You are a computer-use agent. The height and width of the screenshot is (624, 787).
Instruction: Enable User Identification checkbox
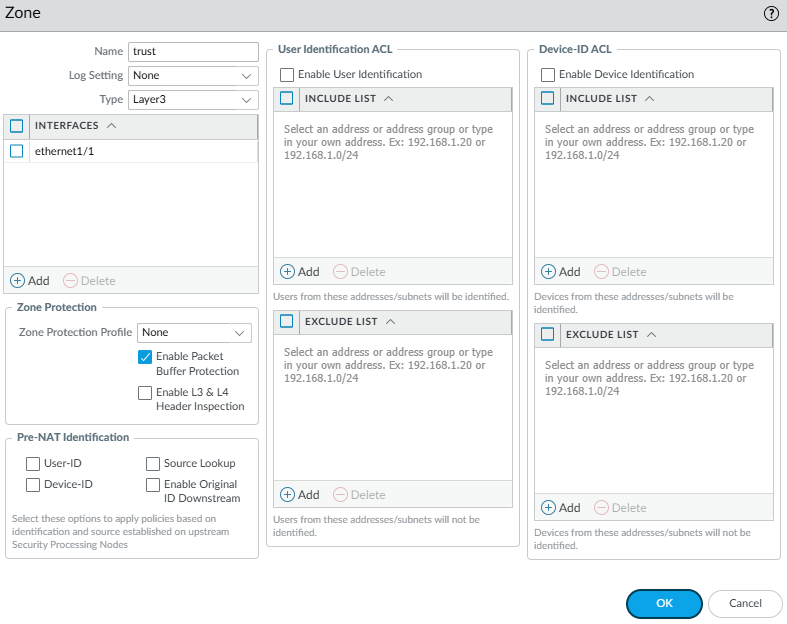pyautogui.click(x=287, y=74)
